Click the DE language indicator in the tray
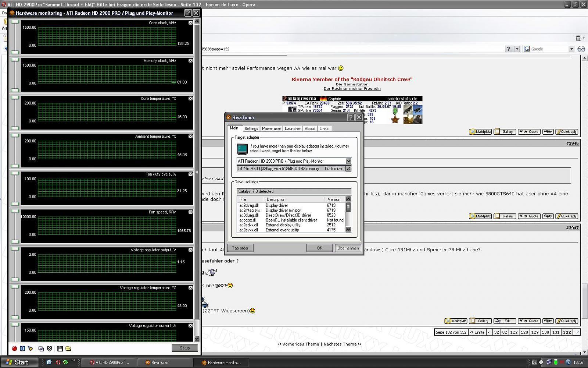Screen dimensions: 588x368 coord(534,362)
